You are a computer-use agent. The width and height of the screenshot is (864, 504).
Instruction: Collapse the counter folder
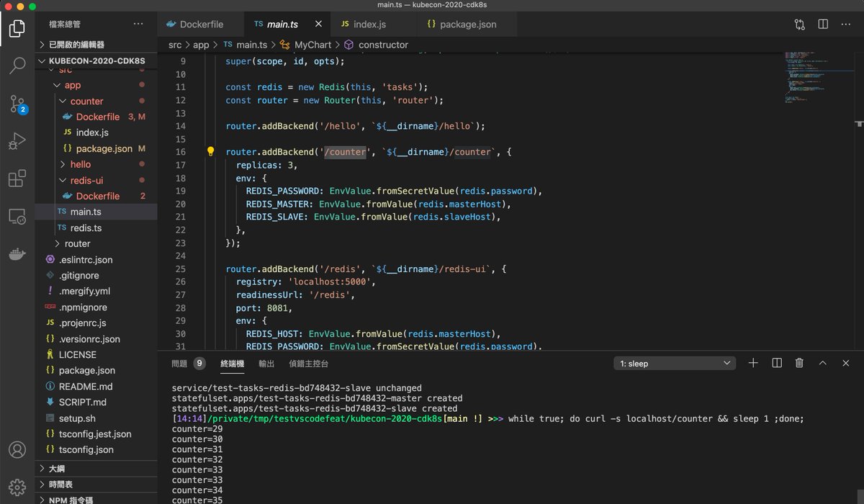pos(96,101)
